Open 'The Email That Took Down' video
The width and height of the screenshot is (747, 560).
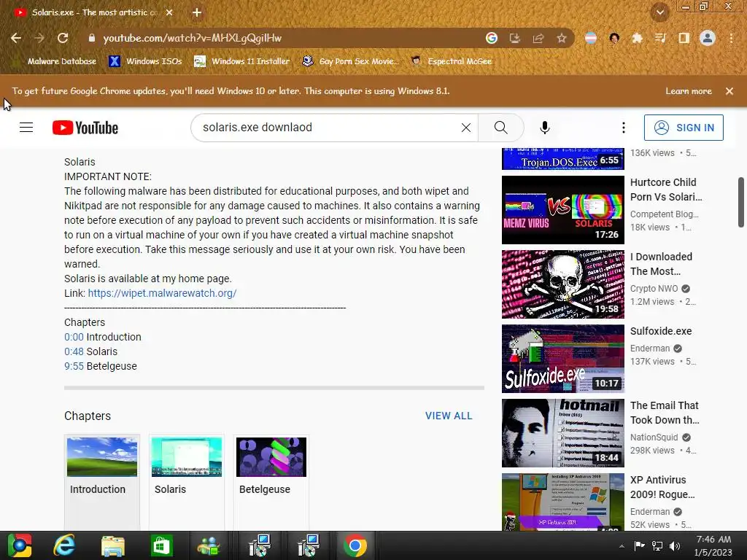tap(665, 413)
